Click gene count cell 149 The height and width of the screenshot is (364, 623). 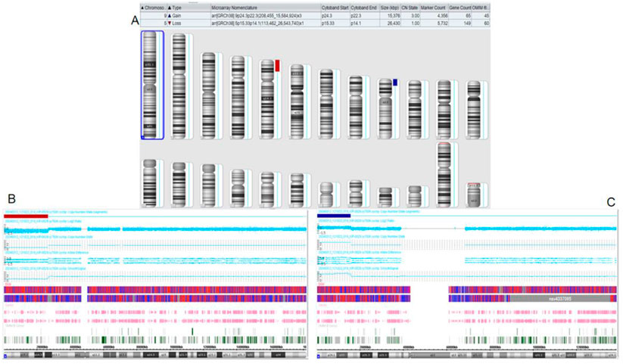pyautogui.click(x=460, y=23)
